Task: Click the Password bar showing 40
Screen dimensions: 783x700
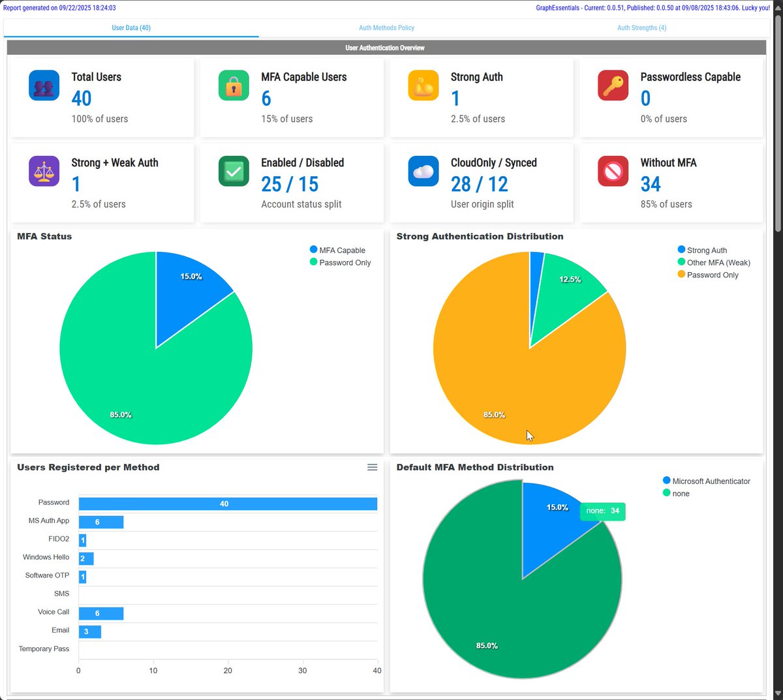Action: tap(228, 504)
